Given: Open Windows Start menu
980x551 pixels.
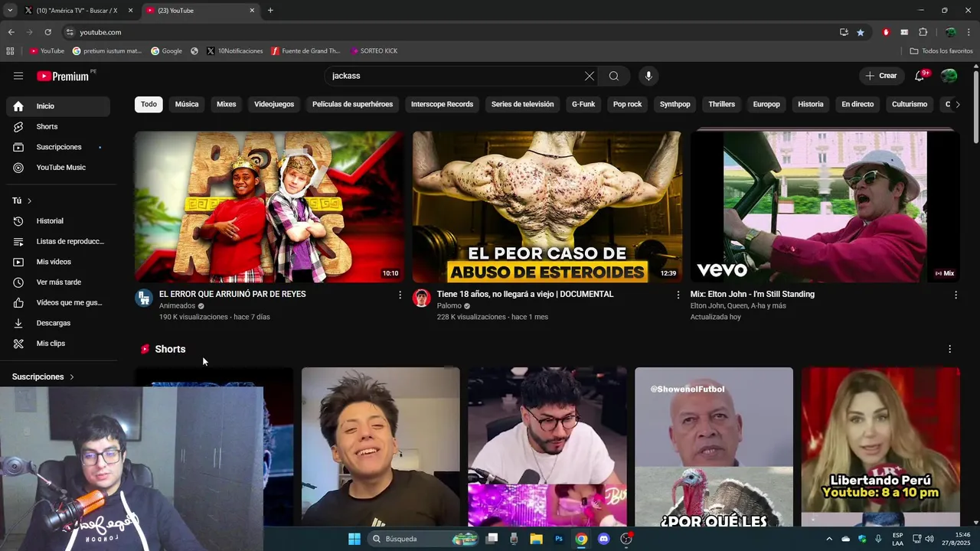Looking at the screenshot, I should (354, 539).
